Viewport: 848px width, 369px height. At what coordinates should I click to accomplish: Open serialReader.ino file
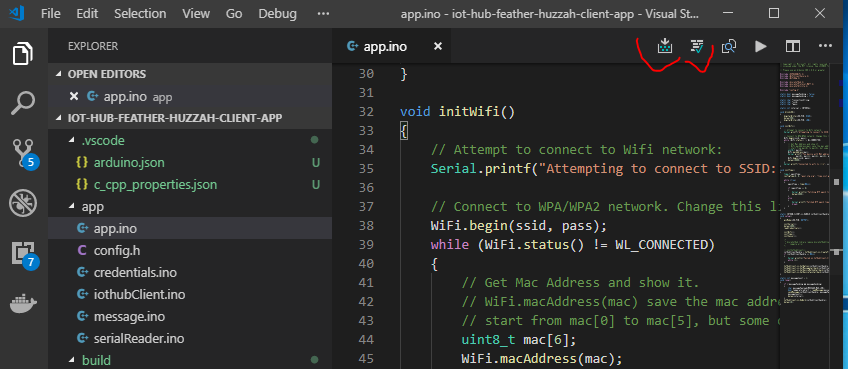coord(139,339)
